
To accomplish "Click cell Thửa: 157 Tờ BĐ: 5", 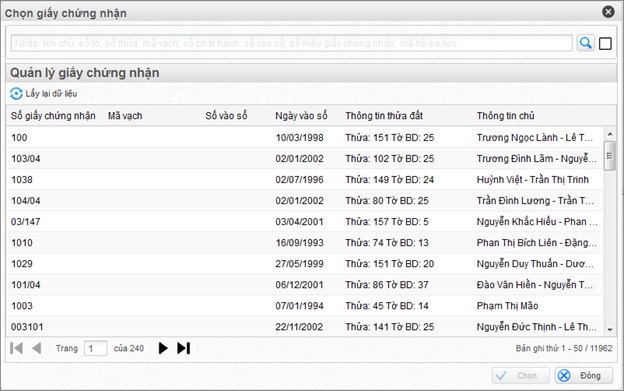I will [387, 222].
